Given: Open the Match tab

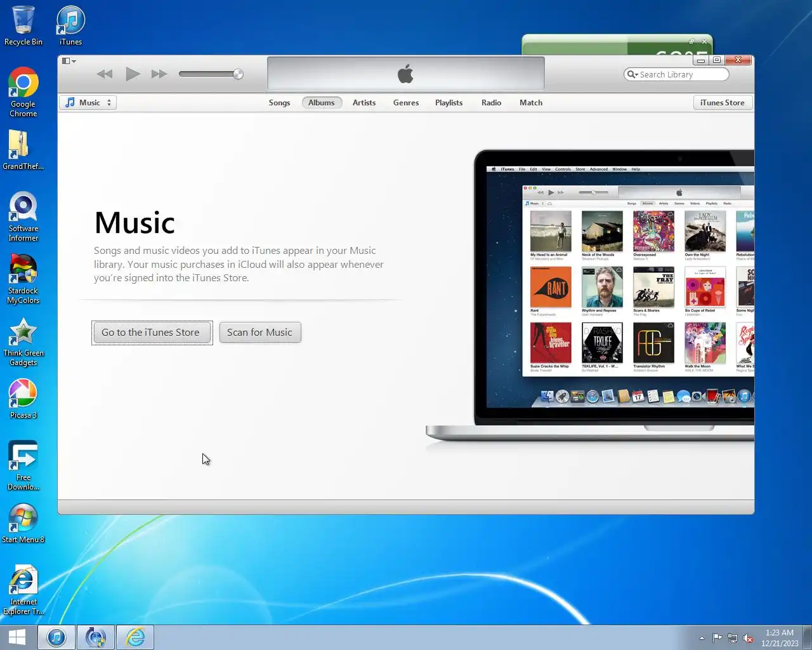Looking at the screenshot, I should click(531, 103).
